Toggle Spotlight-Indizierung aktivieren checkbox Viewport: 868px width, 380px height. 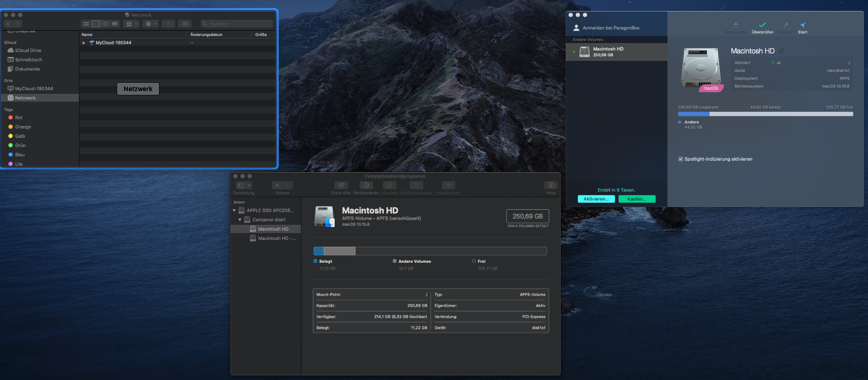point(681,159)
